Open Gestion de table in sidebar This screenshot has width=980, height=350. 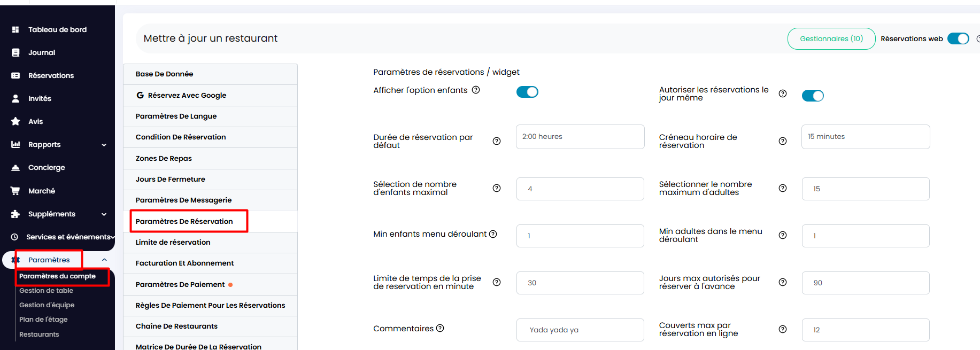47,291
